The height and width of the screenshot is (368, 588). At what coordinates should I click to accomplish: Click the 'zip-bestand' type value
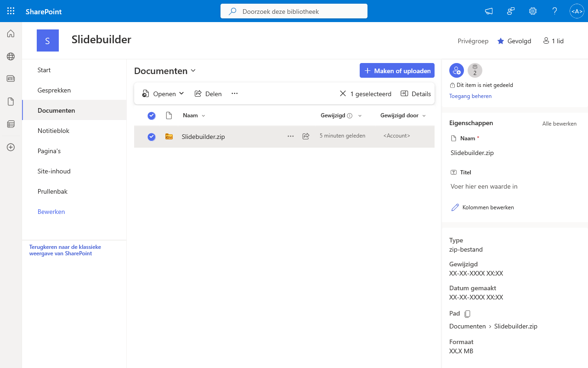pos(466,249)
